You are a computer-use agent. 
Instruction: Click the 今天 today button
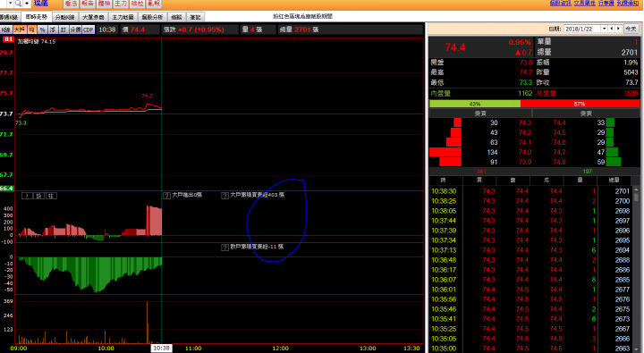[x=631, y=29]
